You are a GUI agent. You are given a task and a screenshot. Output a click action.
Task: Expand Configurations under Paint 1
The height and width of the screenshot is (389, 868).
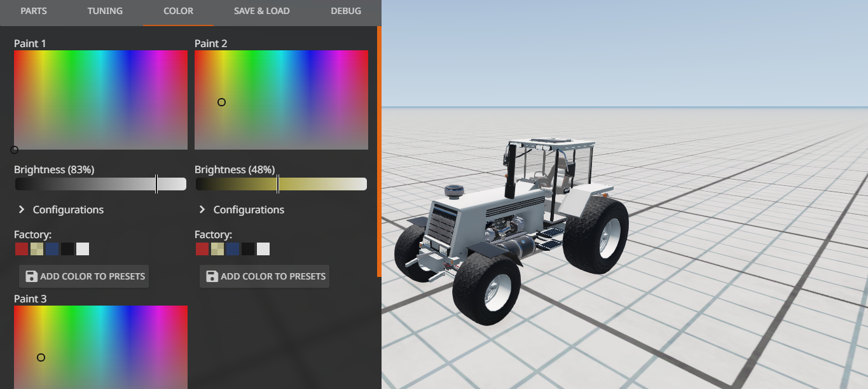tap(61, 209)
